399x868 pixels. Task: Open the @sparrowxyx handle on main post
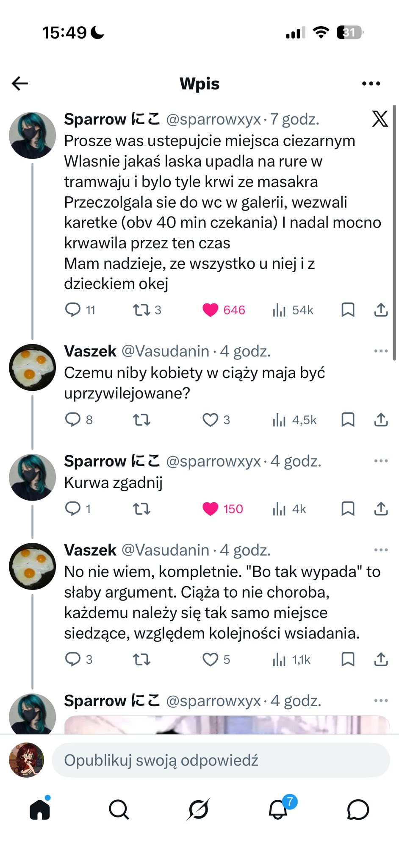pyautogui.click(x=213, y=120)
